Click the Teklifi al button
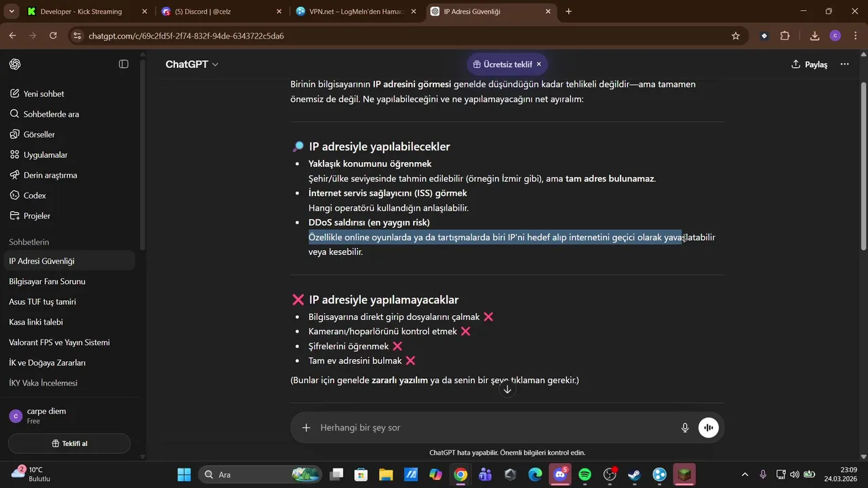The height and width of the screenshot is (488, 868). pos(69,443)
